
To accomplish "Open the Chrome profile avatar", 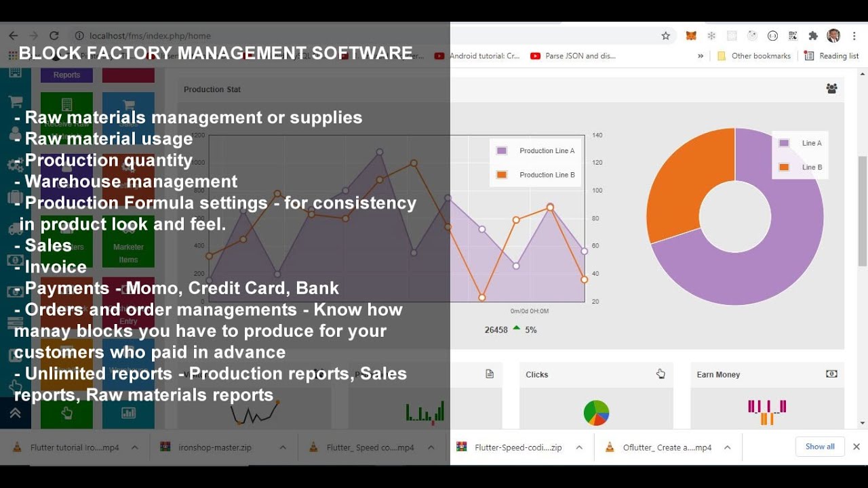I will (x=833, y=36).
